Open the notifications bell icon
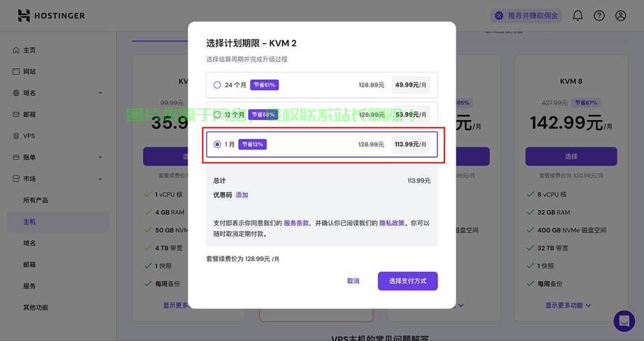 (x=578, y=16)
